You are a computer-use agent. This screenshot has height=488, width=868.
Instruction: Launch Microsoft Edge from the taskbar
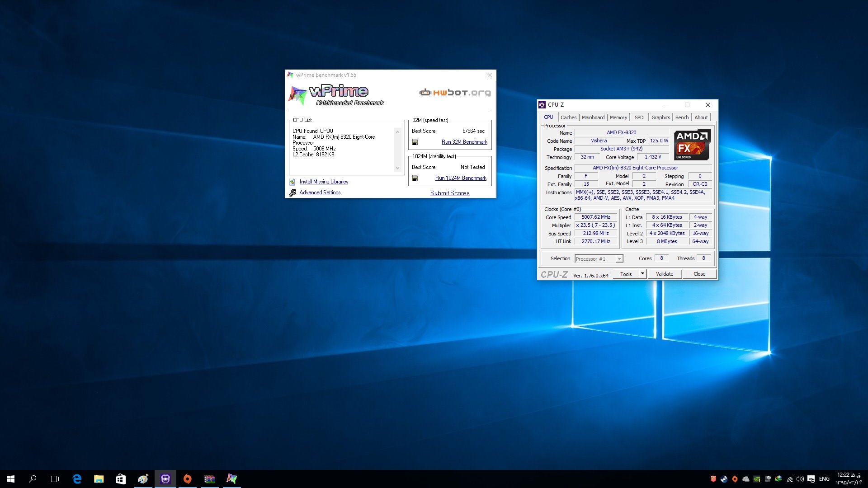coord(77,479)
